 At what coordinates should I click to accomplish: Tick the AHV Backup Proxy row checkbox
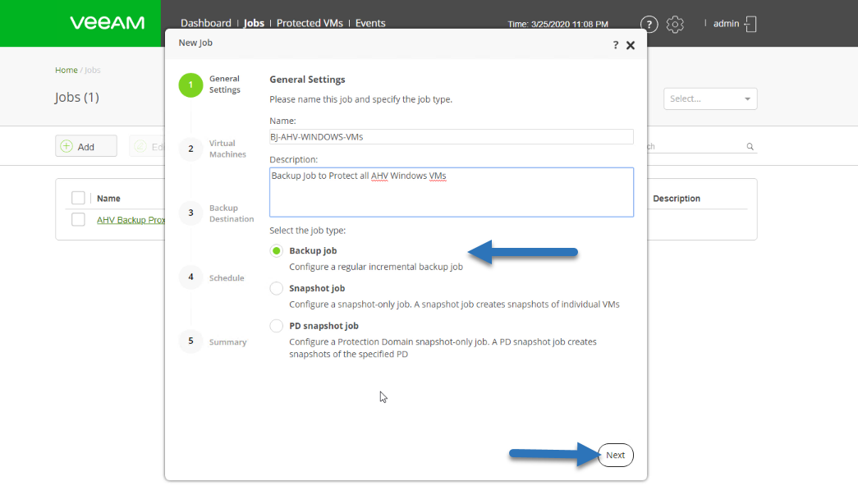tap(78, 219)
